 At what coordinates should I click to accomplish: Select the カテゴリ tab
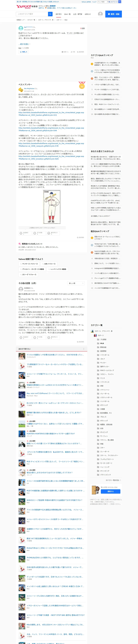pyautogui.click(x=58, y=14)
